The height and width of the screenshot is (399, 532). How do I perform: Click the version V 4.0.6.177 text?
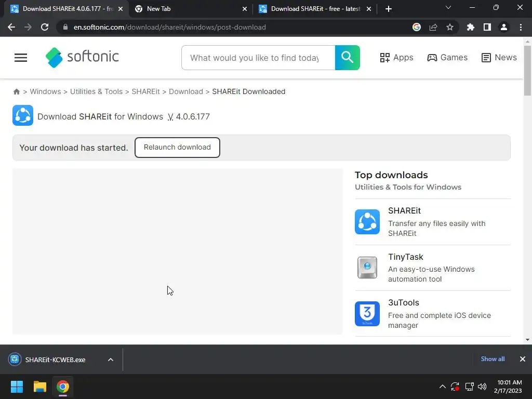tap(189, 117)
